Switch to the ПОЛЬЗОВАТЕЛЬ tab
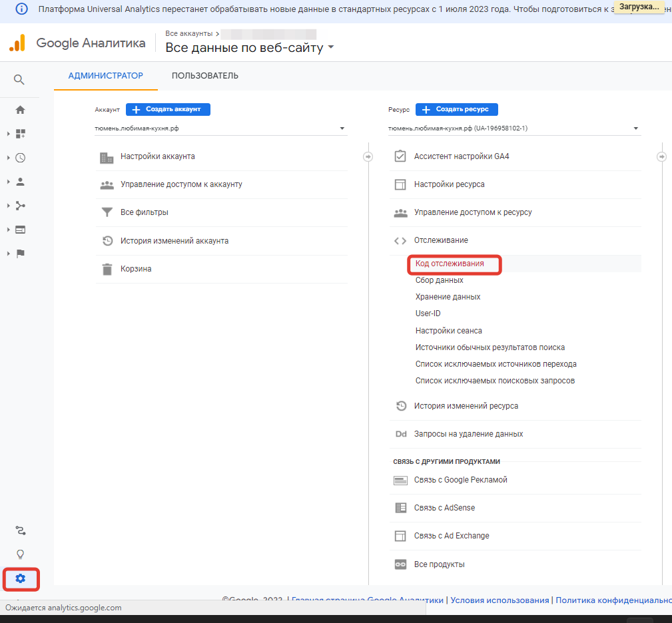The height and width of the screenshot is (623, 672). [205, 76]
